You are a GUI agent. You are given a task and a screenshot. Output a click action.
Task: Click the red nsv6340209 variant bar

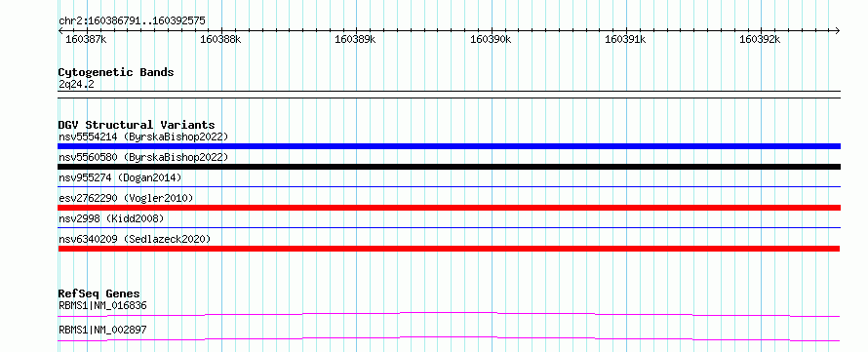tap(449, 249)
